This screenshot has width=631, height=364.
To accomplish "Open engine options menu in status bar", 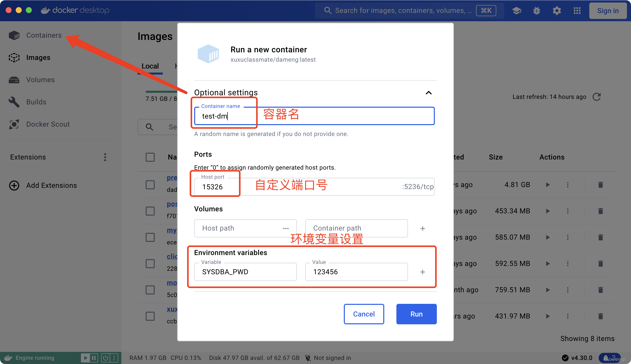I will [x=114, y=358].
